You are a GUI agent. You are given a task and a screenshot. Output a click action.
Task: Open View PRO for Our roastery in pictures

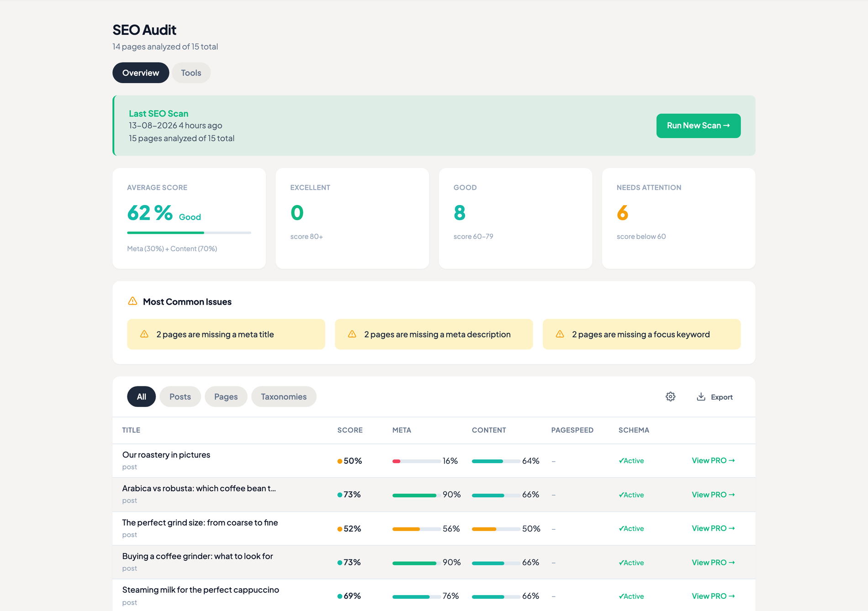(x=713, y=460)
